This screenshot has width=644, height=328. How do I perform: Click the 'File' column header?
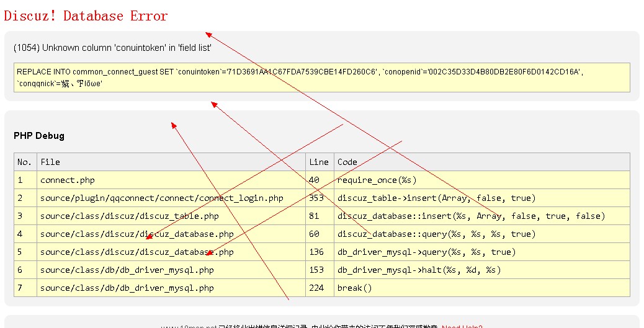tap(171, 162)
